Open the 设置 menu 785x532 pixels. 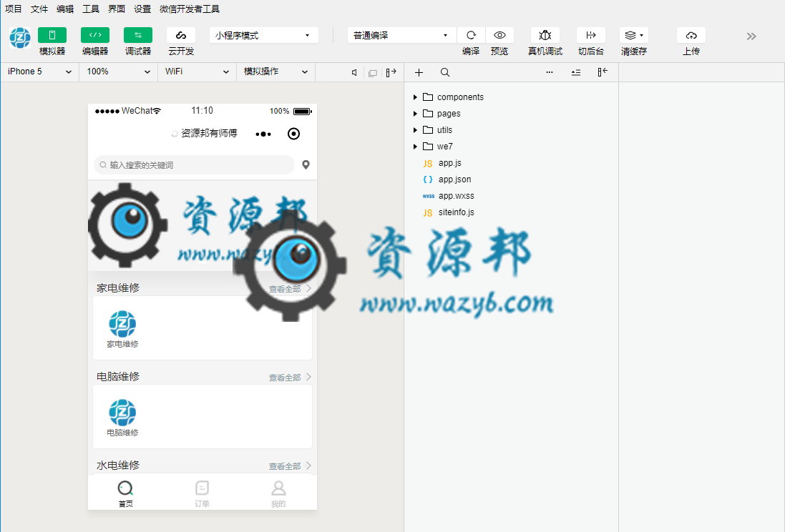142,9
